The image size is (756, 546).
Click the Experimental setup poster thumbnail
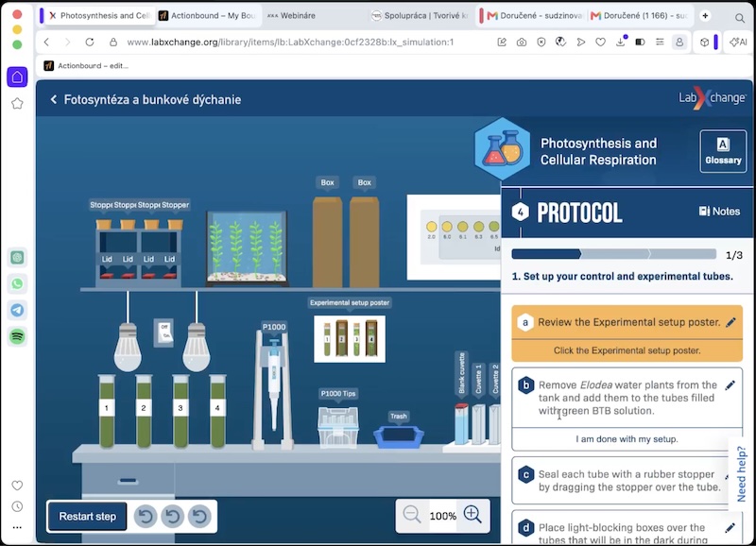(350, 339)
